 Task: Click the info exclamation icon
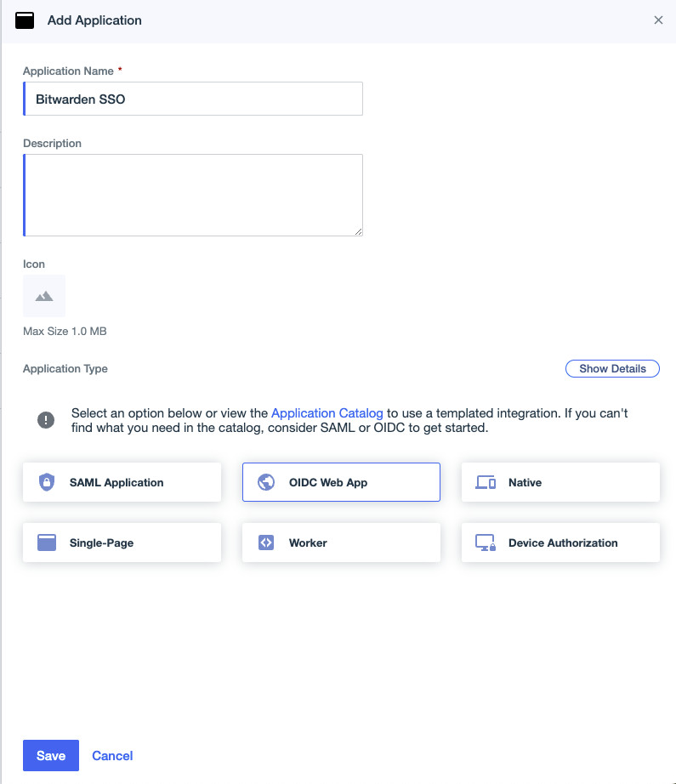pyautogui.click(x=45, y=420)
